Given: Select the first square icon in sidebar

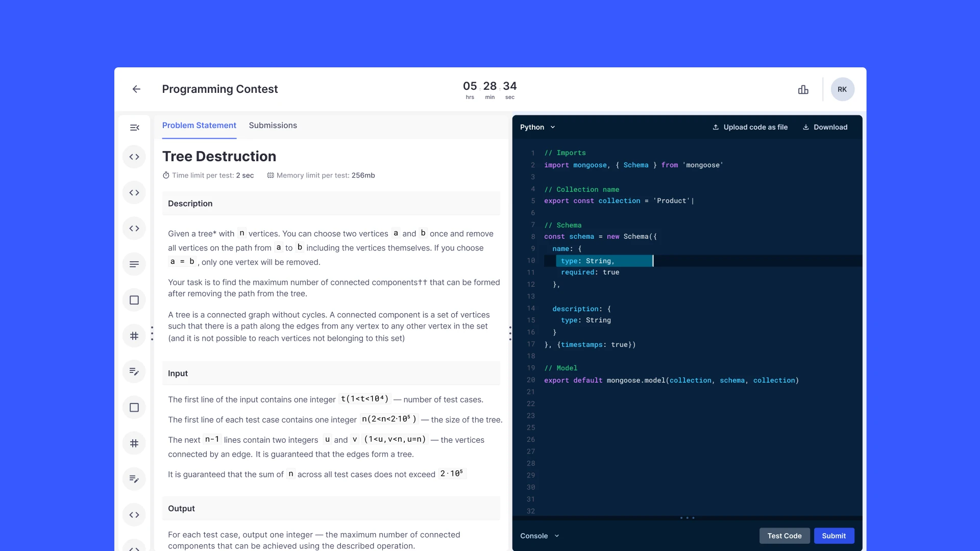Looking at the screenshot, I should click(x=134, y=300).
